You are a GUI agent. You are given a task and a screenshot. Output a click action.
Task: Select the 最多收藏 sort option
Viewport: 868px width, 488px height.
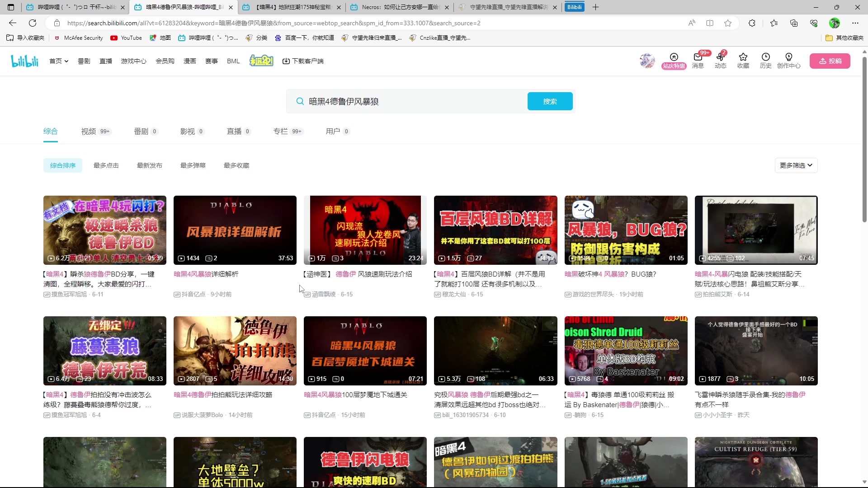tap(236, 165)
